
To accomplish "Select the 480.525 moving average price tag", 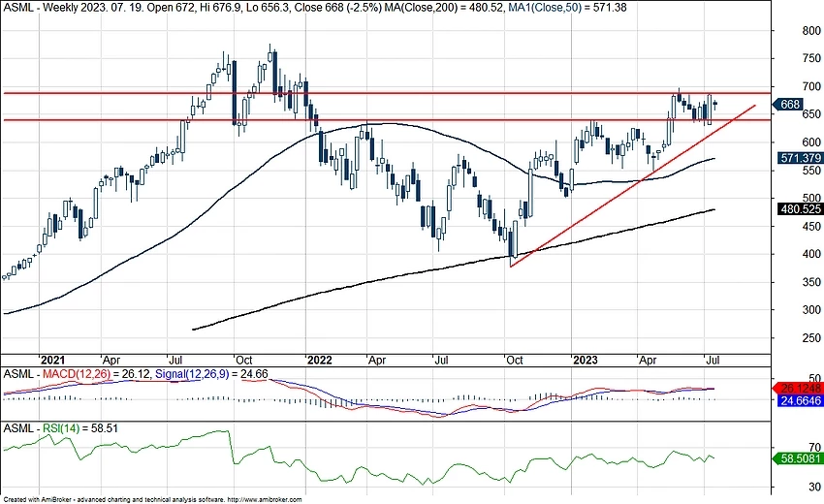I will point(800,208).
